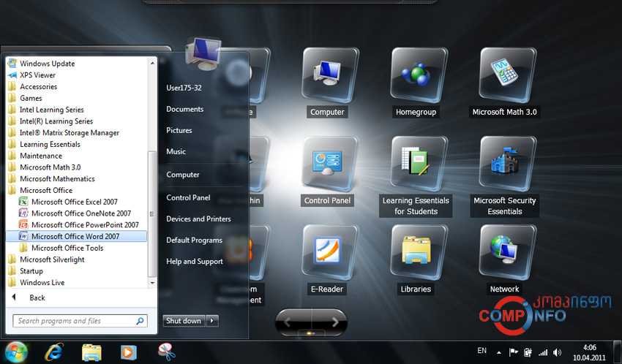The height and width of the screenshot is (364, 622).
Task: Click the volume speaker tray icon
Action: (558, 352)
